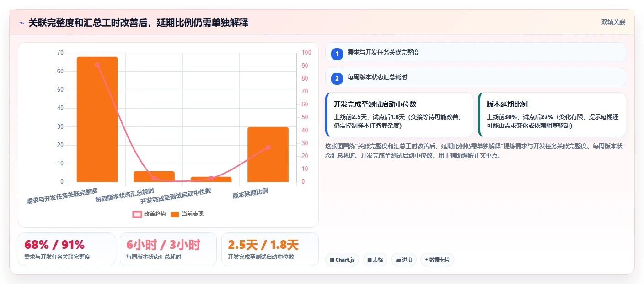Select the 需求与开发任务关联完整度 list item
The width and height of the screenshot is (644, 284).
coord(475,52)
